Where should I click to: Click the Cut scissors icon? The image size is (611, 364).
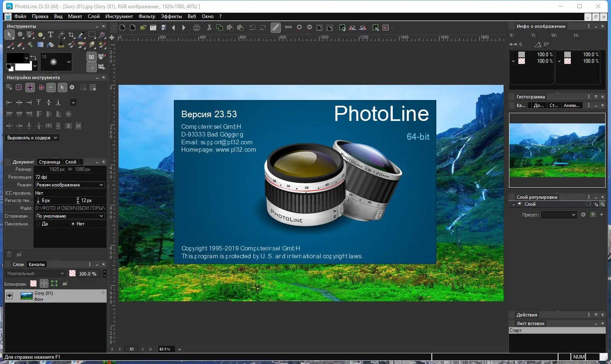tap(209, 27)
